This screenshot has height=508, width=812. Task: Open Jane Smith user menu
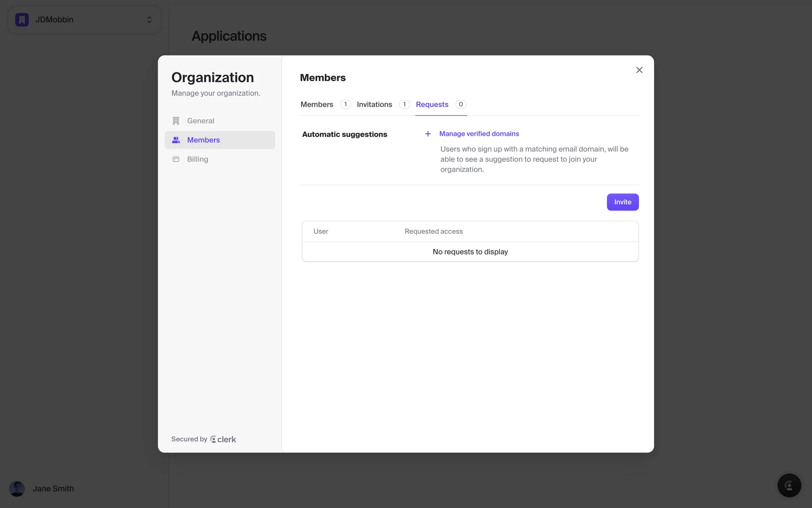point(53,489)
